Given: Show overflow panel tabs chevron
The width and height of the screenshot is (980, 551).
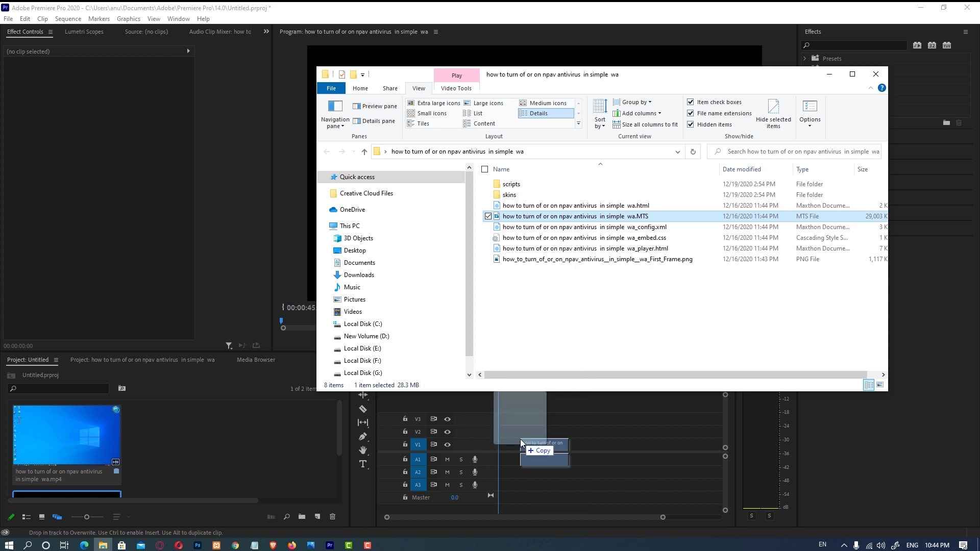Looking at the screenshot, I should pos(266,32).
